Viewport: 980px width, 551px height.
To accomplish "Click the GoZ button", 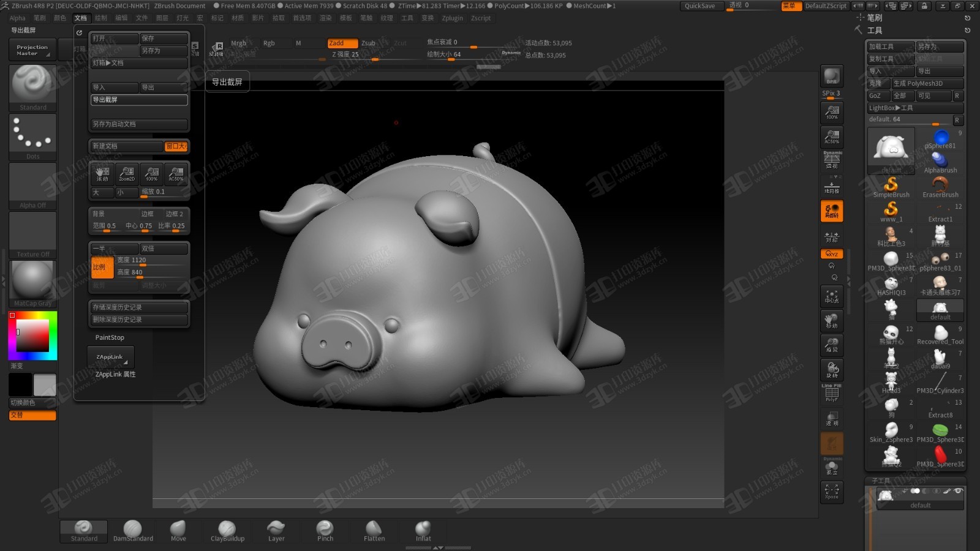I will [879, 96].
